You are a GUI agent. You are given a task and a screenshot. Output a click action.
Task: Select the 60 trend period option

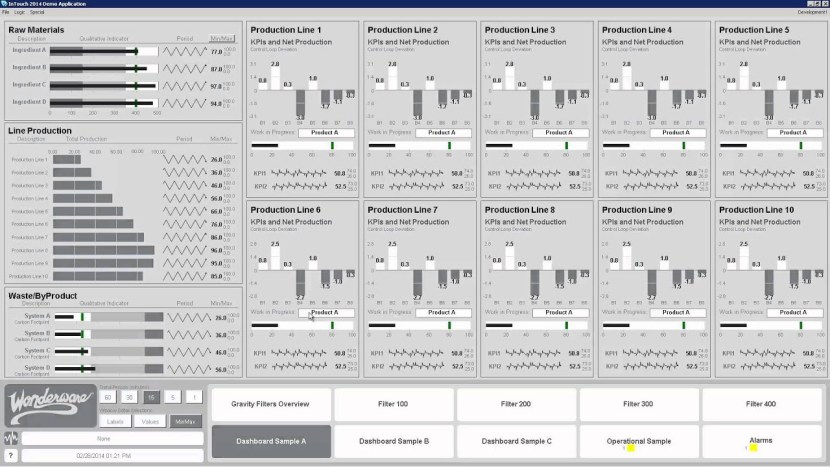point(107,397)
